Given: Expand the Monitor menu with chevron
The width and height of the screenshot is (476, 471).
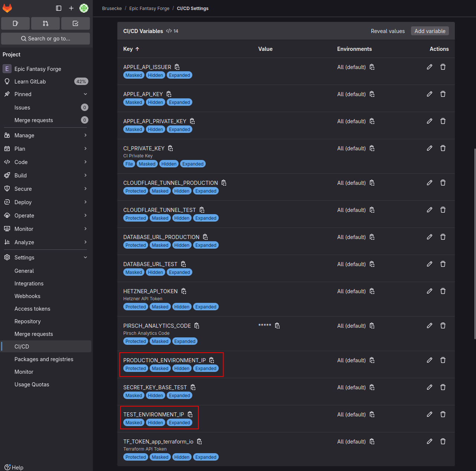Looking at the screenshot, I should tap(46, 229).
